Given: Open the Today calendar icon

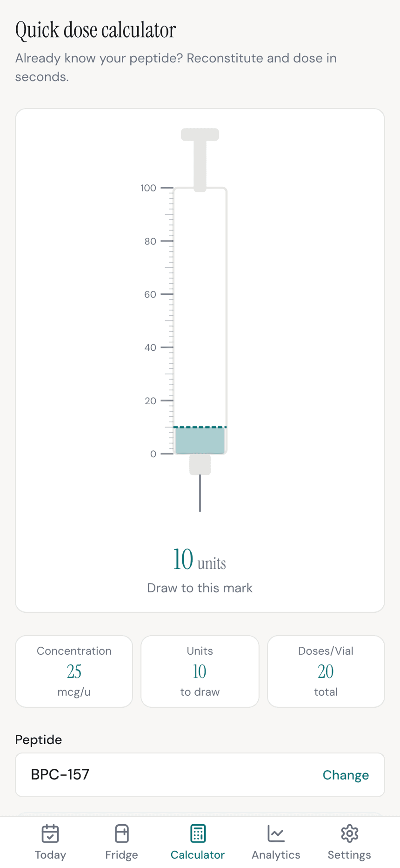Looking at the screenshot, I should pyautogui.click(x=50, y=834).
